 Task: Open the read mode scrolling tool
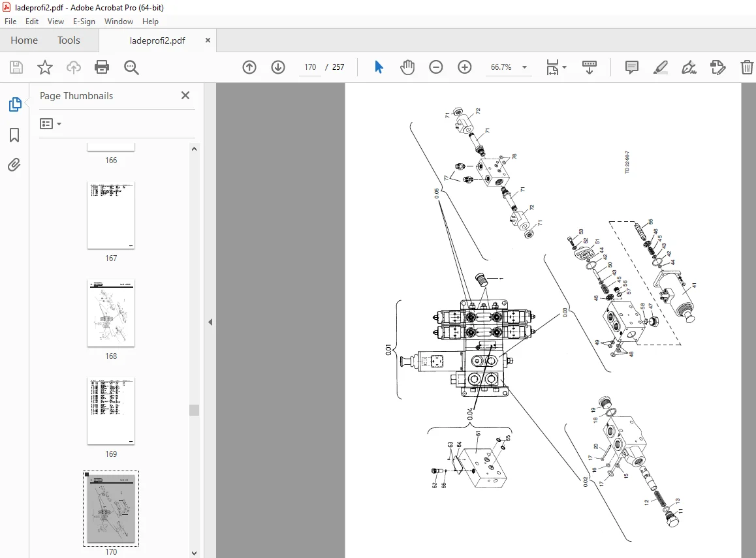[x=589, y=67]
